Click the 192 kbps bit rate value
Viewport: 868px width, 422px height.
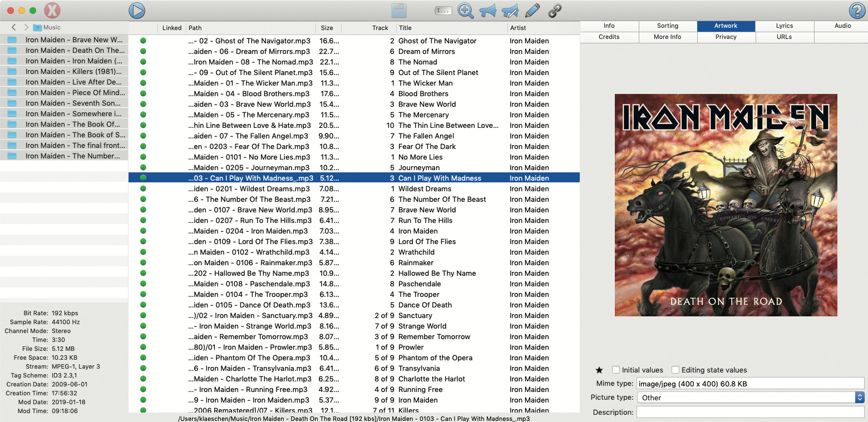click(66, 314)
